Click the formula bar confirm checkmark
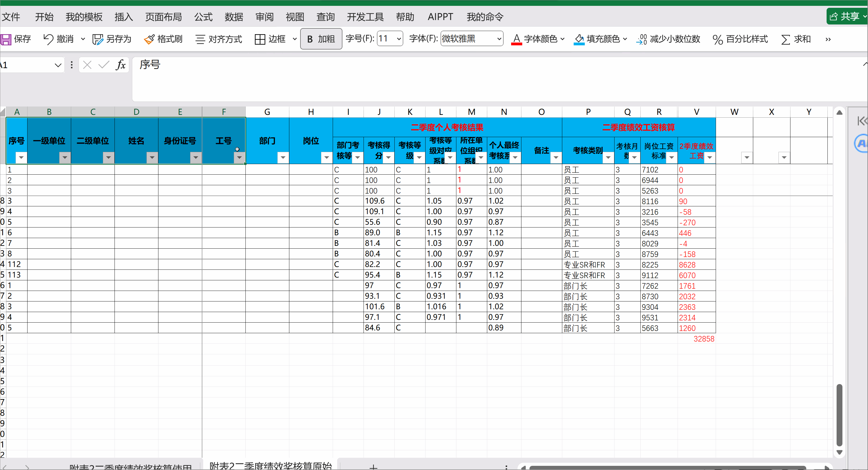Viewport: 868px width, 470px height. click(104, 65)
